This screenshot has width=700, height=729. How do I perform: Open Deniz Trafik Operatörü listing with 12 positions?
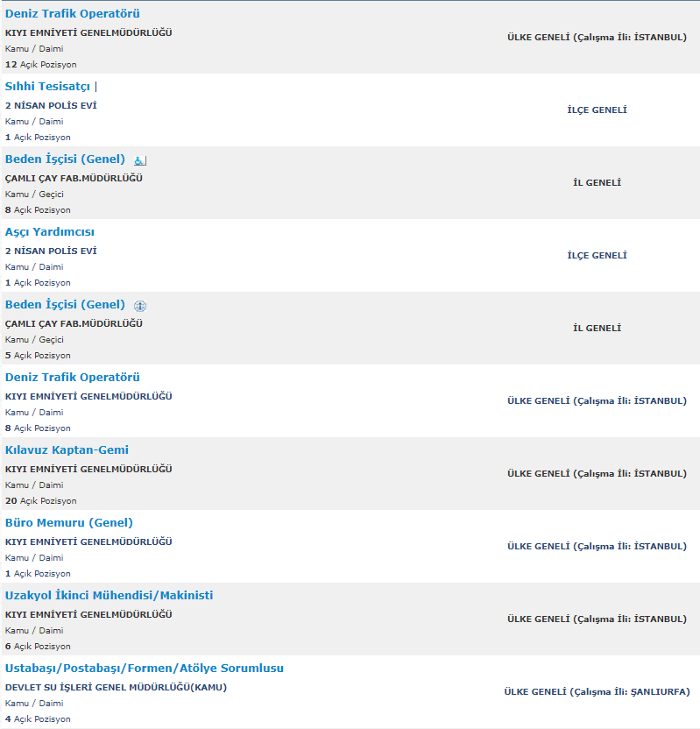pos(73,13)
